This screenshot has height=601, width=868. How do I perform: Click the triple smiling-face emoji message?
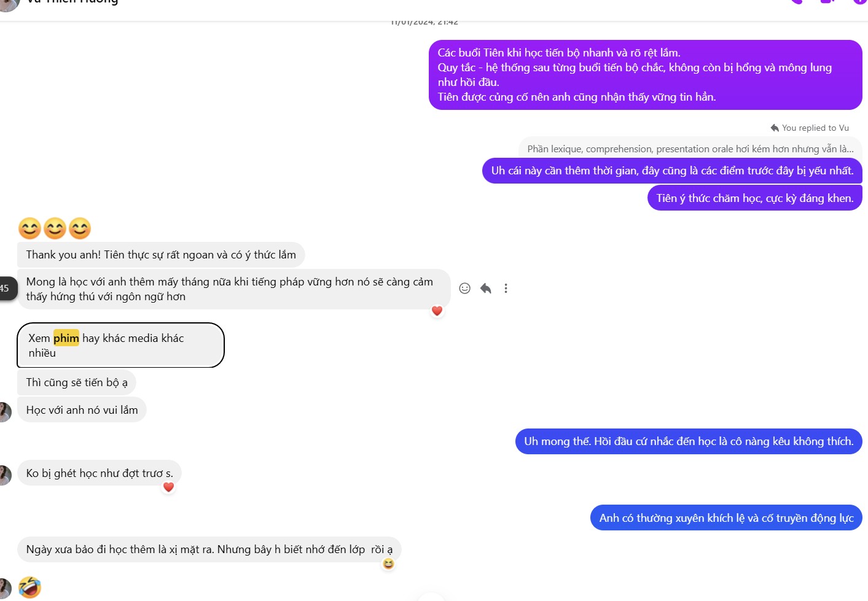point(55,228)
